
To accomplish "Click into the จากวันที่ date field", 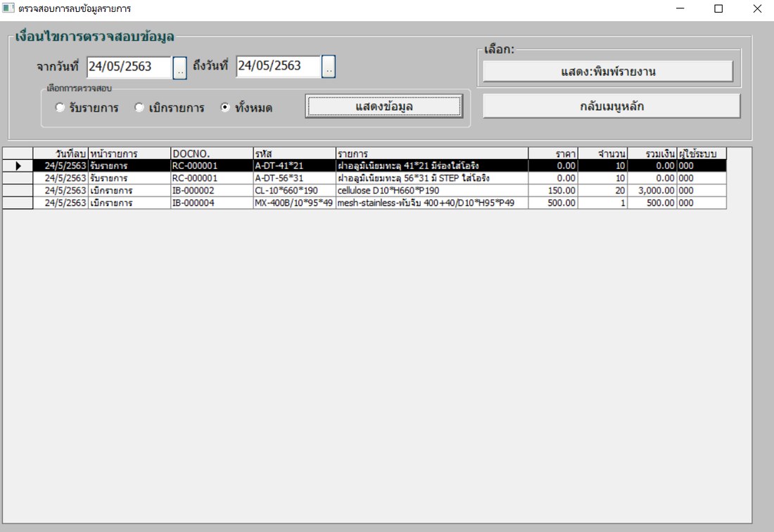I will [129, 67].
